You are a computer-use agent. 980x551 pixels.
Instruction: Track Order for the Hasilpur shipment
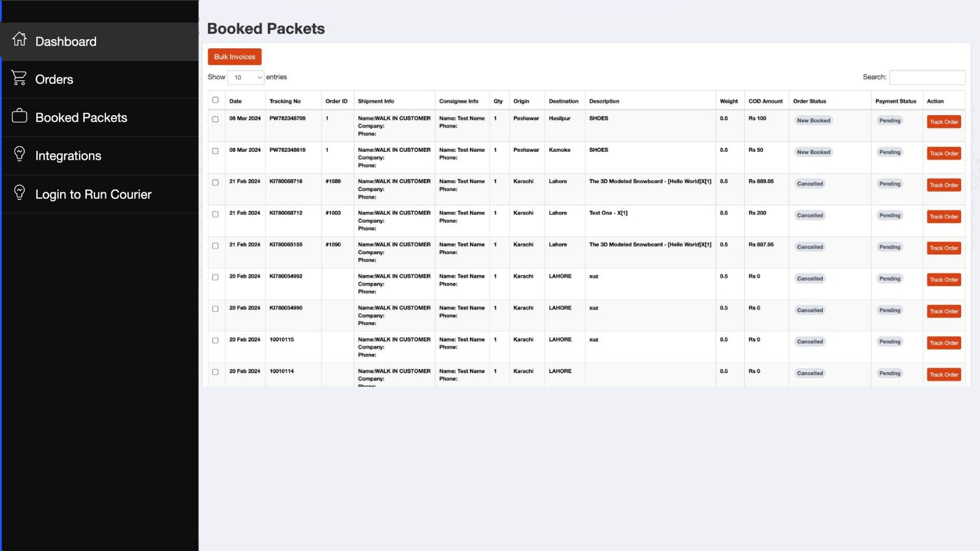click(x=943, y=122)
